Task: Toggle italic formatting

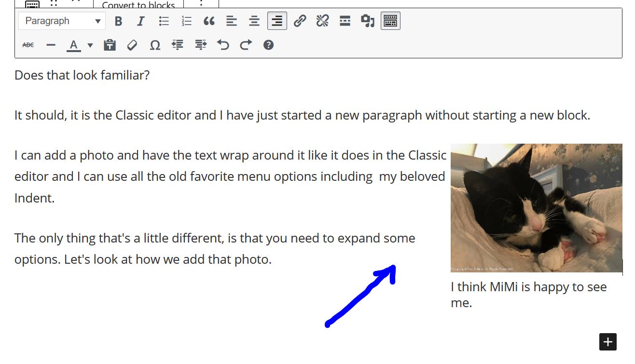Action: coord(140,21)
